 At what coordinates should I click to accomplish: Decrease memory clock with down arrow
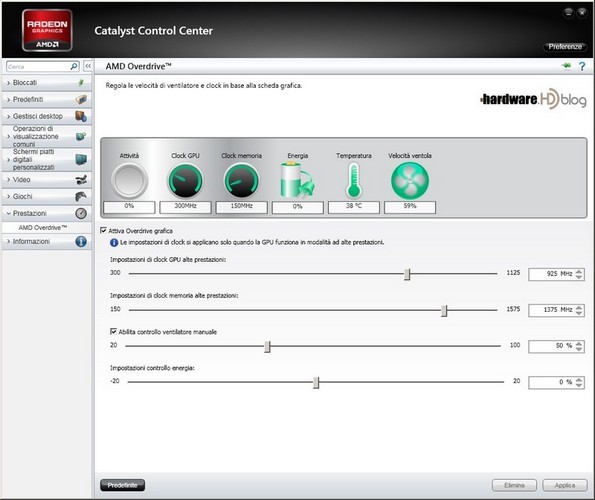click(579, 313)
